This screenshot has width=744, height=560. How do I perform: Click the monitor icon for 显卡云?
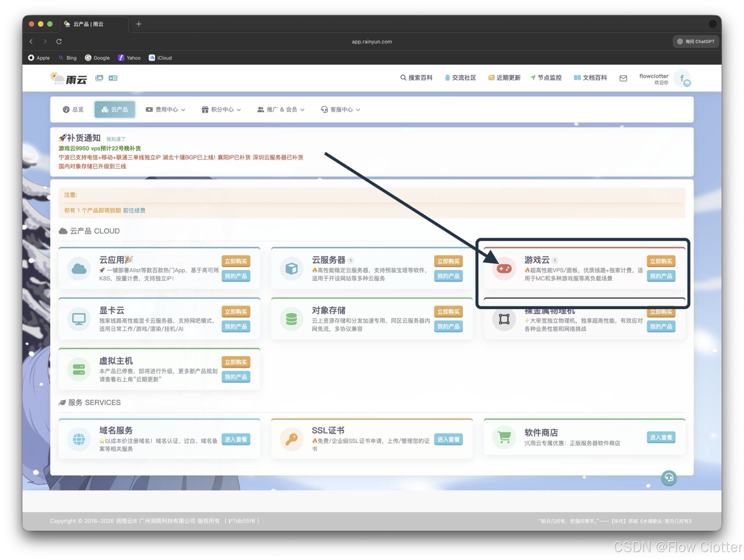click(79, 319)
